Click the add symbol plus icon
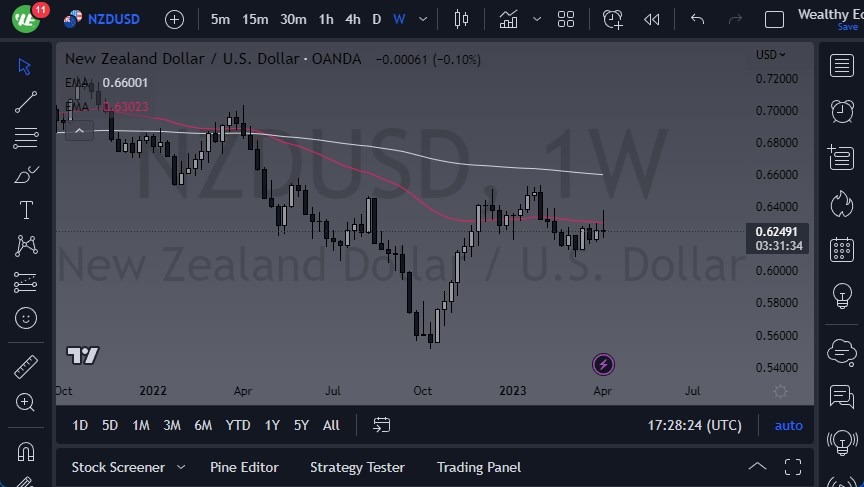864x487 pixels. tap(174, 19)
